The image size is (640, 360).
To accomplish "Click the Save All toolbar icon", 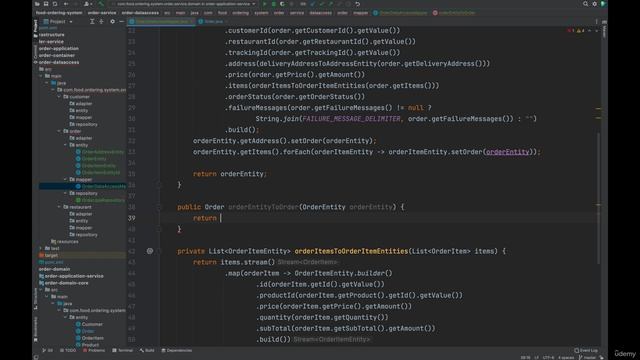I will click(x=46, y=4).
